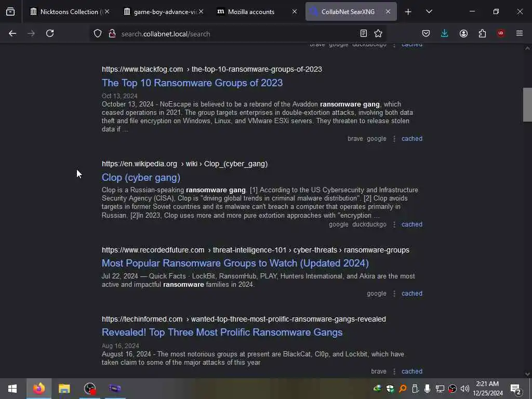
Task: Expand more options for blackfog result
Action: 394,139
